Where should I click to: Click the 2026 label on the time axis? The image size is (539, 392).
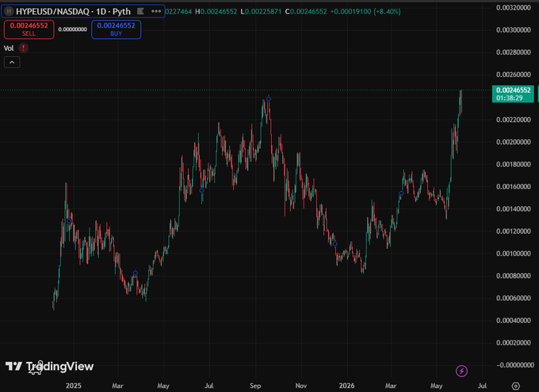(x=346, y=386)
